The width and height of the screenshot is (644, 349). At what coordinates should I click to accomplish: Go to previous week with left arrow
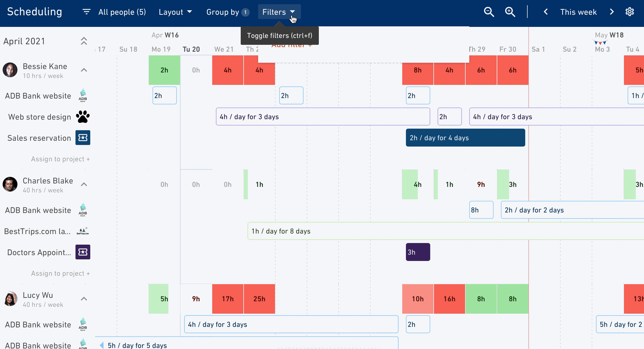[546, 12]
